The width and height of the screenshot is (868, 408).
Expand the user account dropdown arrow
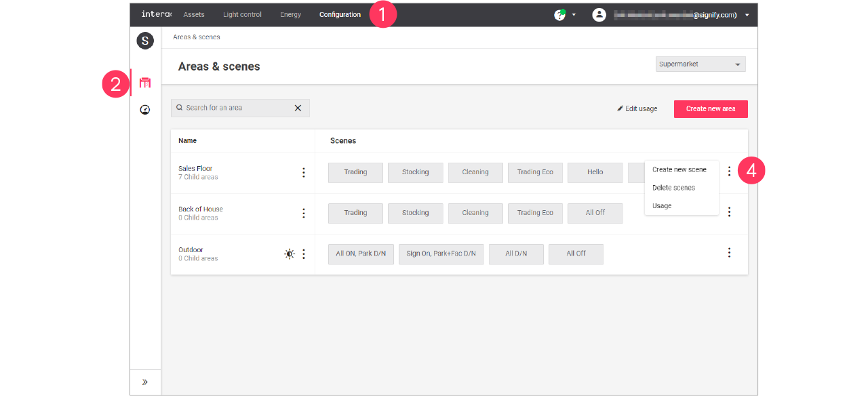pos(747,15)
